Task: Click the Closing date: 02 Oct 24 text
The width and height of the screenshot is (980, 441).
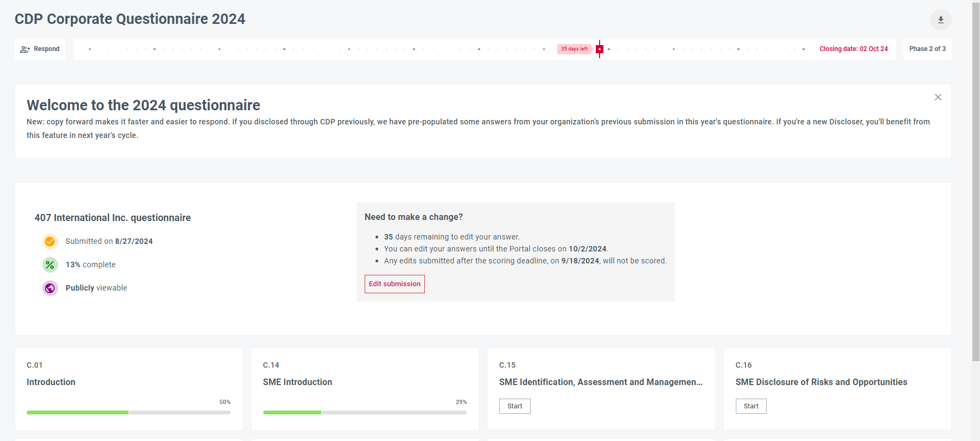Action: click(x=854, y=49)
